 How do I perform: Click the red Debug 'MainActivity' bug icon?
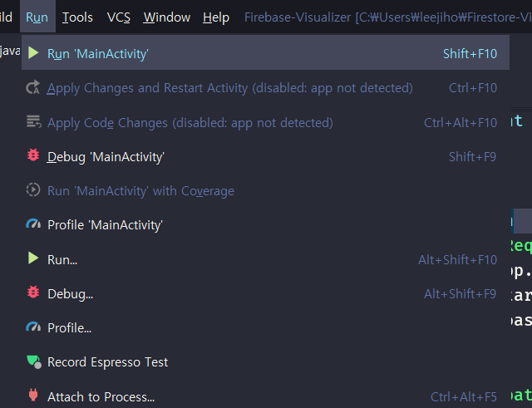click(x=33, y=156)
